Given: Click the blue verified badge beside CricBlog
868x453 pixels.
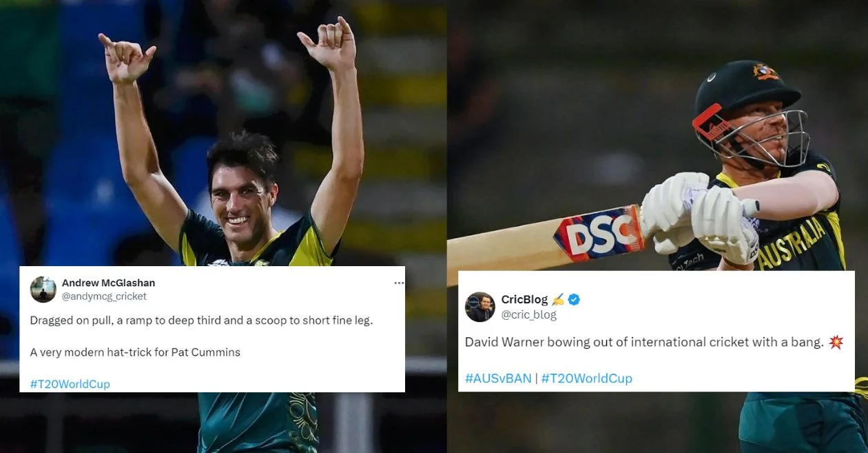Looking at the screenshot, I should (x=574, y=299).
